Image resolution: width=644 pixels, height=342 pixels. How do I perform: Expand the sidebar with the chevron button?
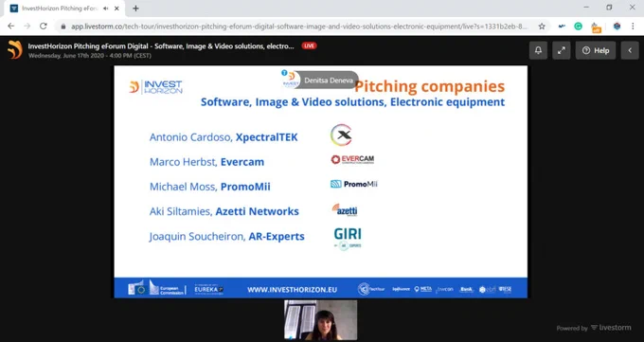(x=630, y=50)
